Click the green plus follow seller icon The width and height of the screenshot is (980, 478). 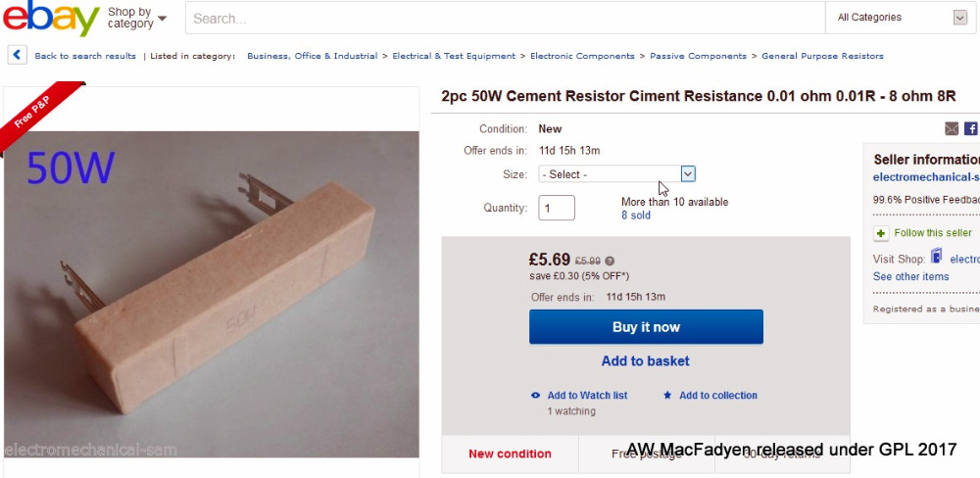click(881, 233)
